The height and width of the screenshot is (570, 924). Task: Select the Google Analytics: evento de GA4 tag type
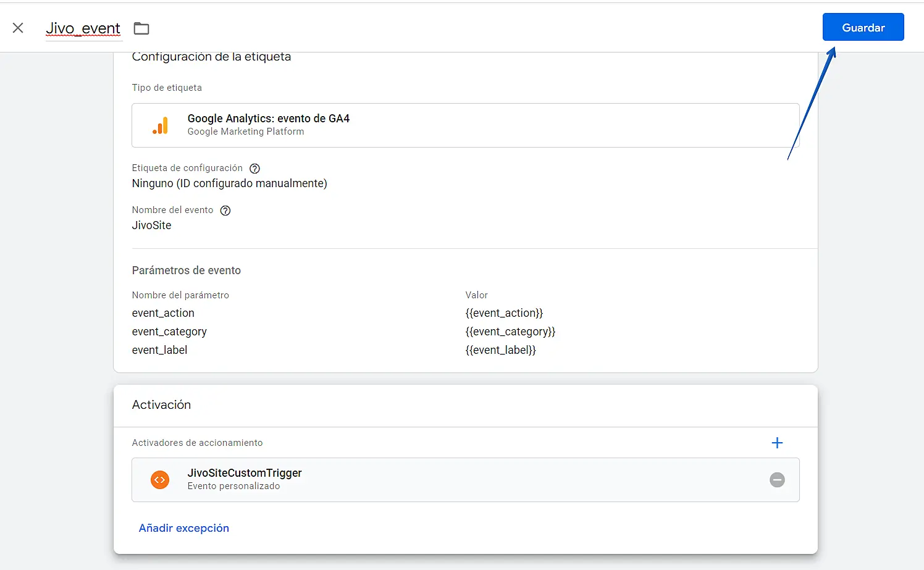[268, 119]
